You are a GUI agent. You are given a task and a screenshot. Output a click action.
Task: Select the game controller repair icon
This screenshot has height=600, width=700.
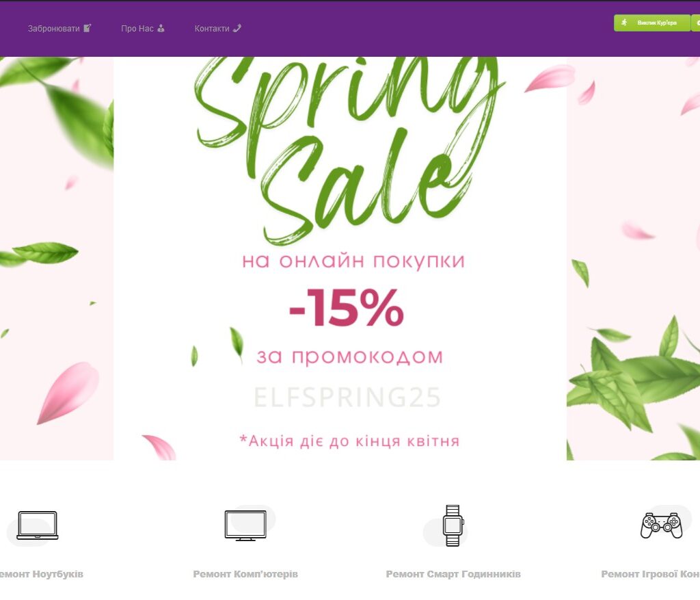pyautogui.click(x=662, y=525)
